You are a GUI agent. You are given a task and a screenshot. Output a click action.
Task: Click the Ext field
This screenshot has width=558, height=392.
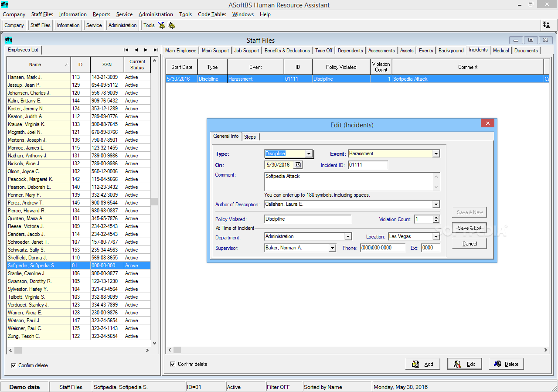click(431, 248)
